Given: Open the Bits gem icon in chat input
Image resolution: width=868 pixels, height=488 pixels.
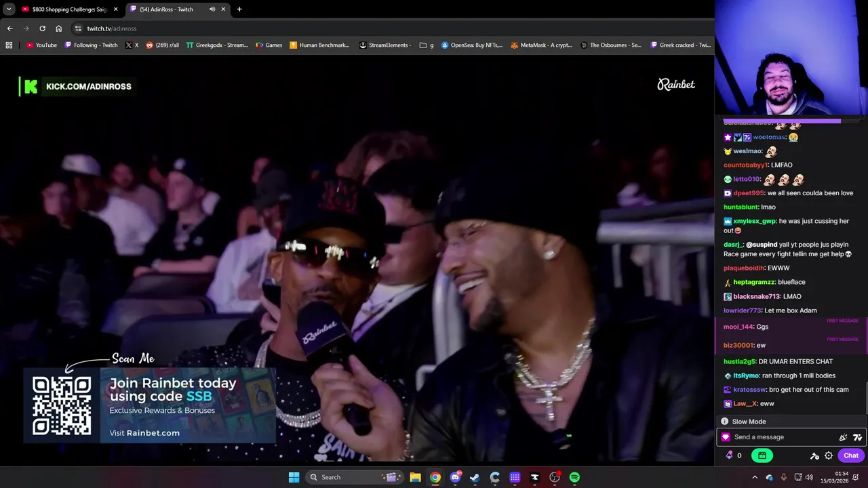Looking at the screenshot, I should [726, 437].
